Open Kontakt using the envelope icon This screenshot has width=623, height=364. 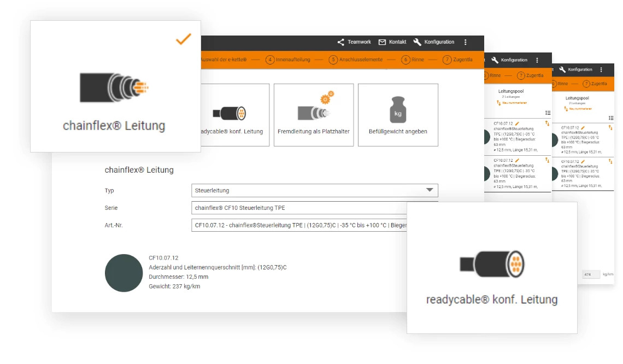382,42
